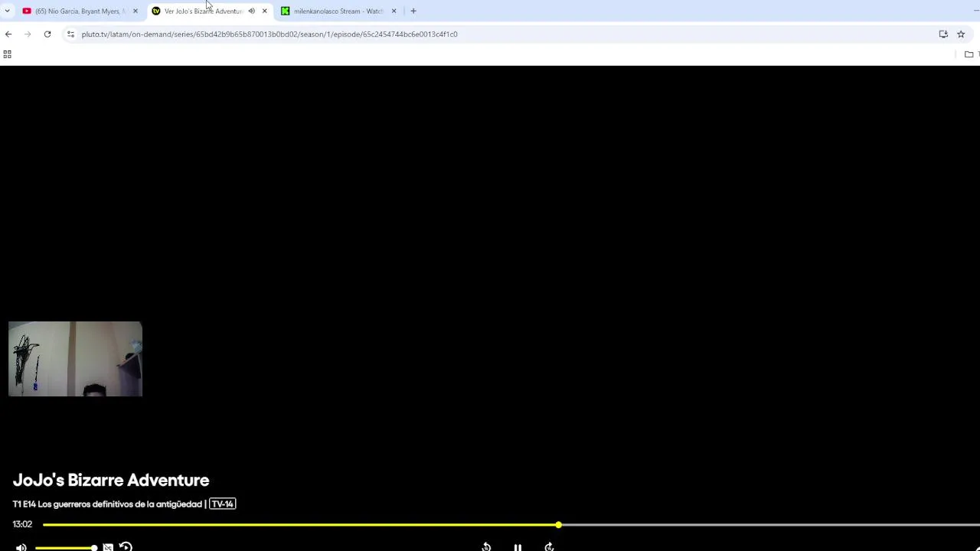Switch to the milenkanolasco Stream tab

[338, 11]
